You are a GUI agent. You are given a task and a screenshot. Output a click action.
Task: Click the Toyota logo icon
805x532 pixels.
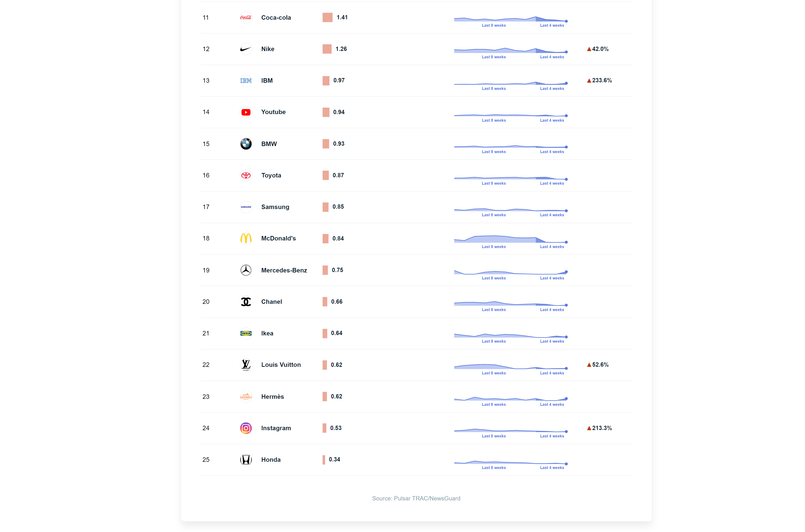(x=246, y=175)
